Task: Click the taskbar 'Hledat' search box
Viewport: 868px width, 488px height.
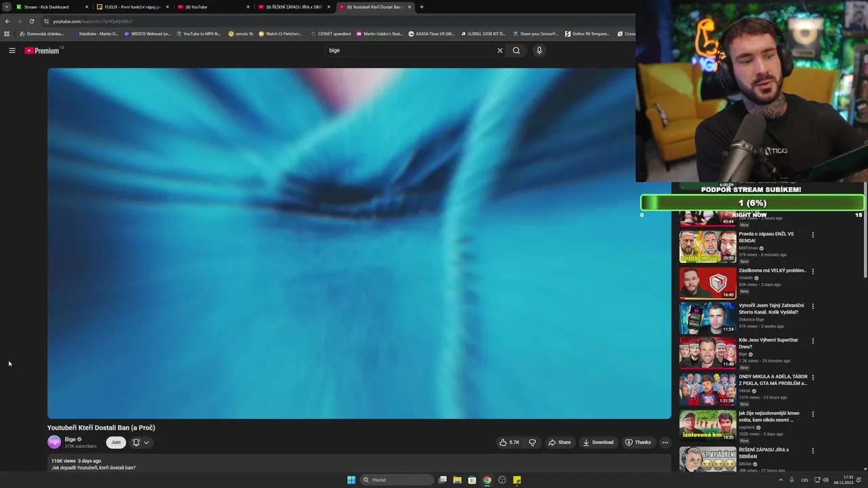Action: pyautogui.click(x=398, y=480)
